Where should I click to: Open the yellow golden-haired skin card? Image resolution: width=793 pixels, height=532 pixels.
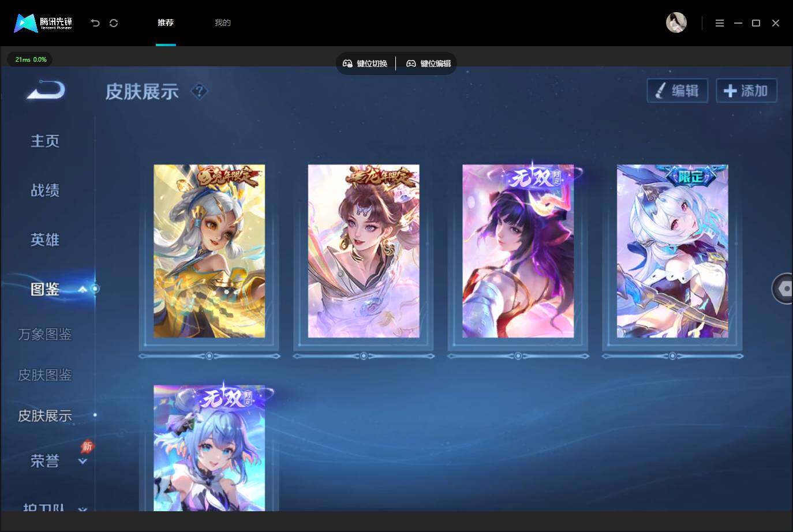(210, 251)
